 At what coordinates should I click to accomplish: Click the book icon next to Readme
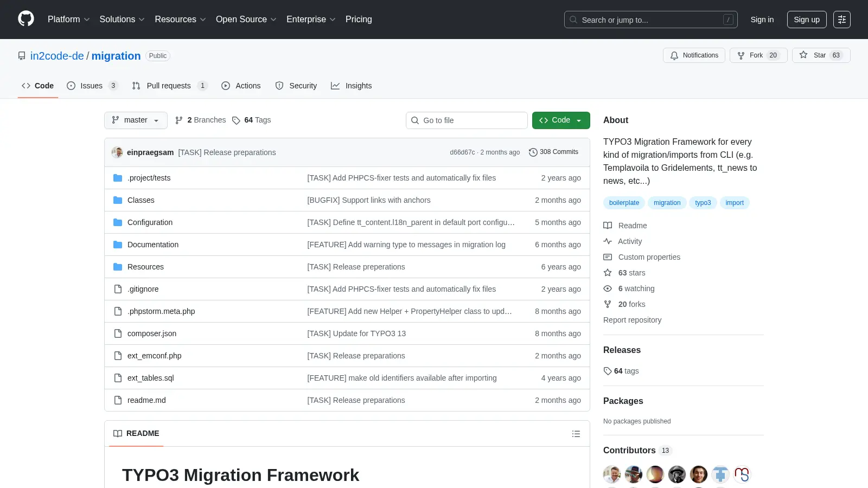click(608, 226)
